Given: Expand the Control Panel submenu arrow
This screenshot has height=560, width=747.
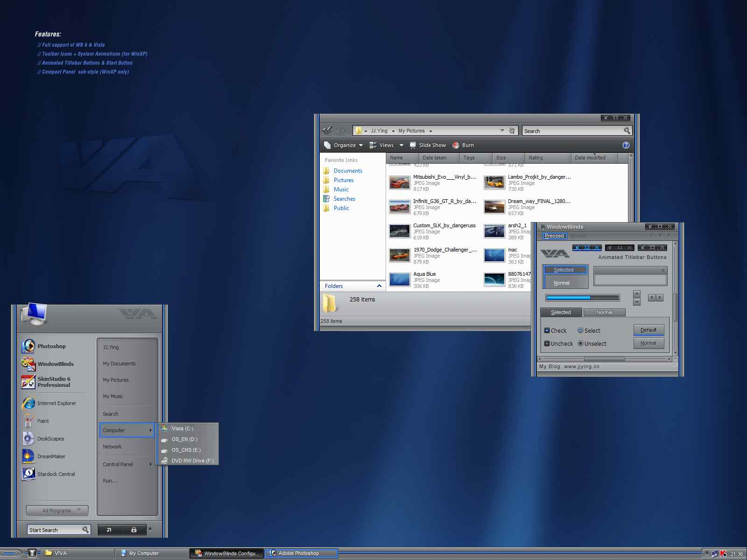Looking at the screenshot, I should pyautogui.click(x=150, y=464).
